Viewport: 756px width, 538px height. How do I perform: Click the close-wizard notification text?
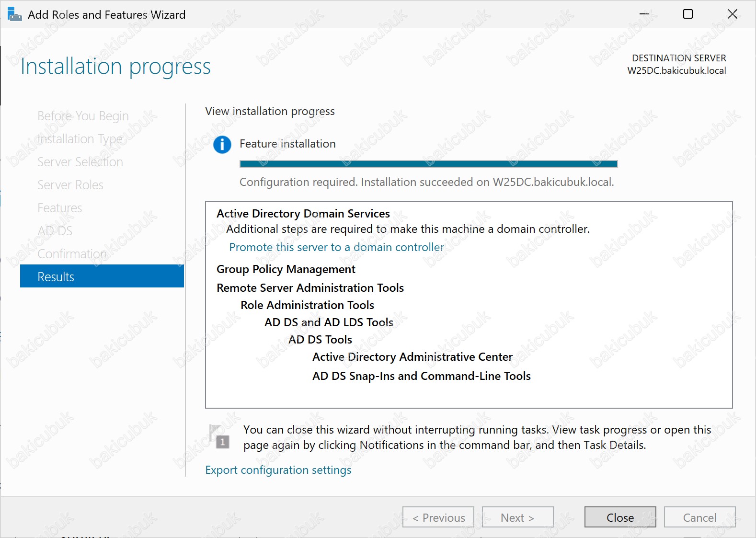pyautogui.click(x=477, y=437)
